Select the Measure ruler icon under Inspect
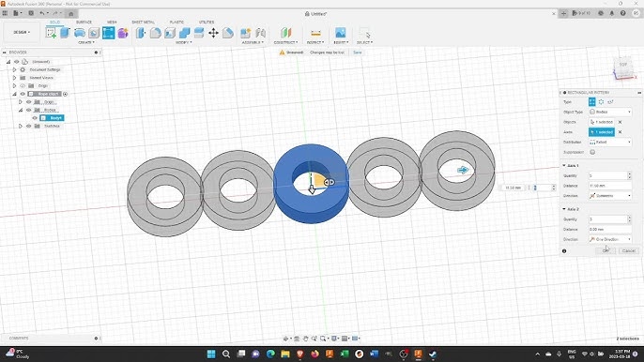 tap(315, 33)
